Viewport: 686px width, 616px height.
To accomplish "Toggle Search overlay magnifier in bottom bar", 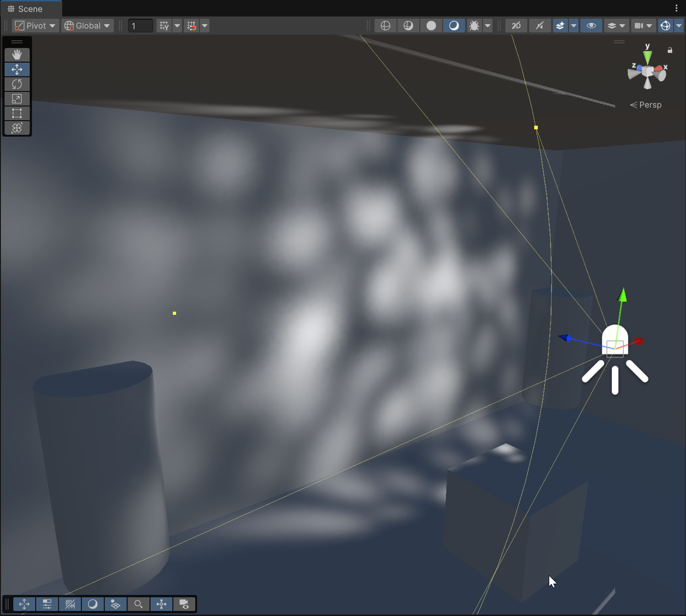I will click(139, 604).
